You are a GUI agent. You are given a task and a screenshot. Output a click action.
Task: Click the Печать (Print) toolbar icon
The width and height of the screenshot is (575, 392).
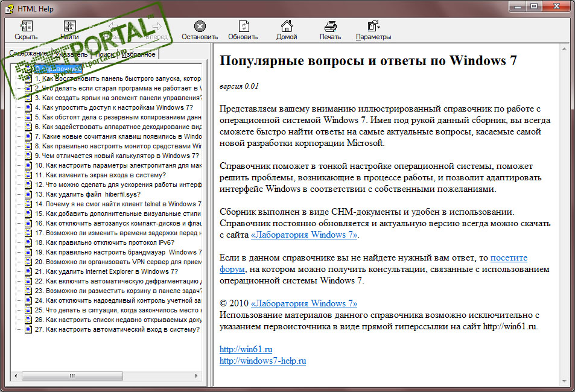[330, 27]
